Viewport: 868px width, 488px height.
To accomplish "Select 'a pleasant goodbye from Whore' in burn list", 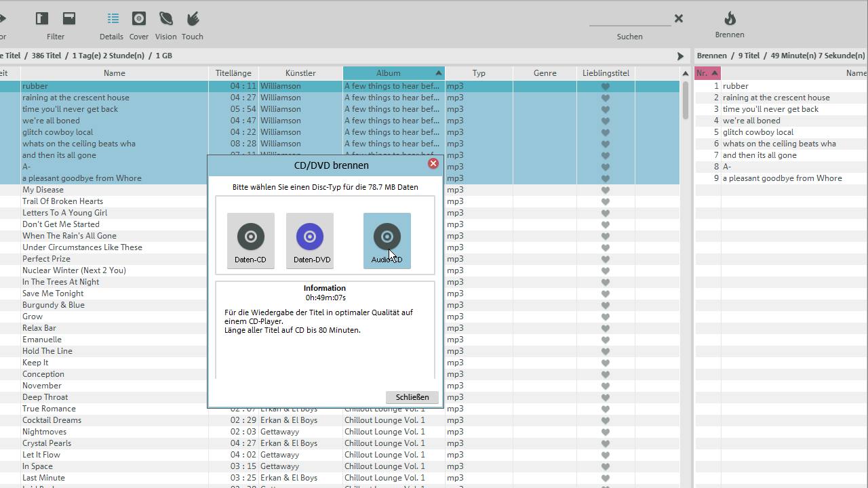I will [x=782, y=178].
